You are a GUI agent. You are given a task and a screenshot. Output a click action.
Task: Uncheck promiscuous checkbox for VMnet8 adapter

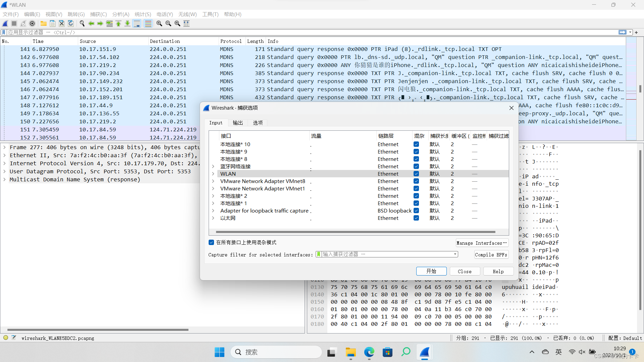[x=416, y=181]
